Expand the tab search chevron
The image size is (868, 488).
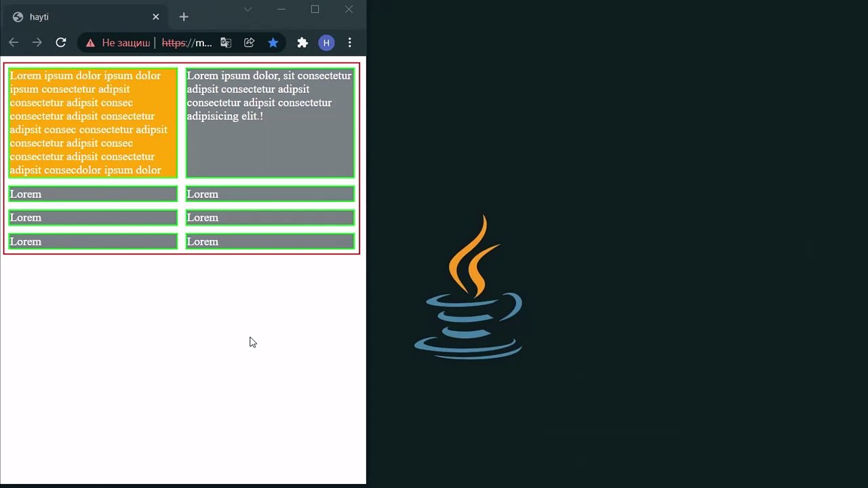pyautogui.click(x=248, y=9)
